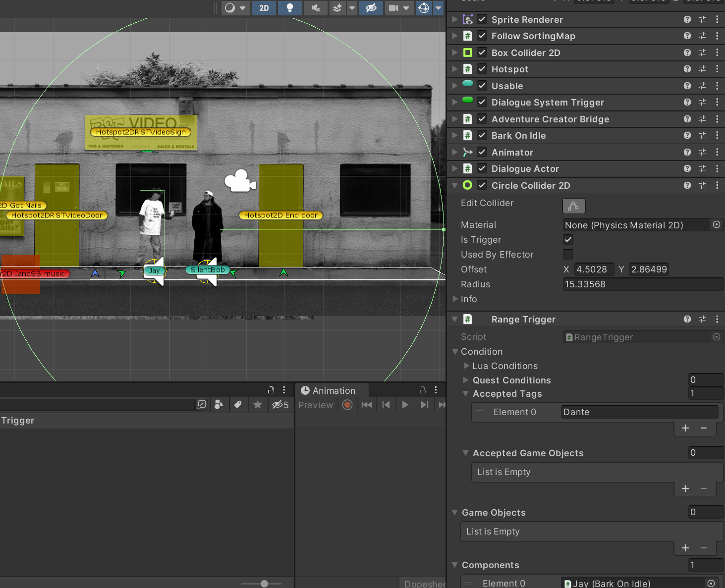Go to first animation keyframe
The image size is (725, 588).
pyautogui.click(x=367, y=405)
